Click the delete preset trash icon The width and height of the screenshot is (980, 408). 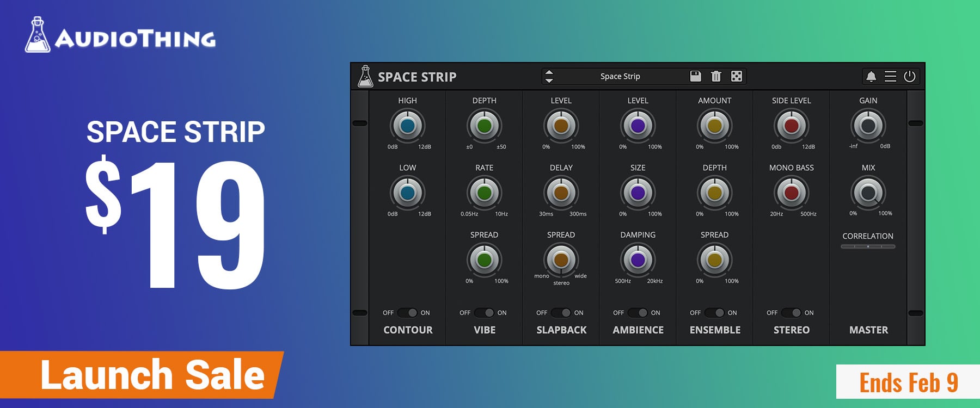coord(716,76)
